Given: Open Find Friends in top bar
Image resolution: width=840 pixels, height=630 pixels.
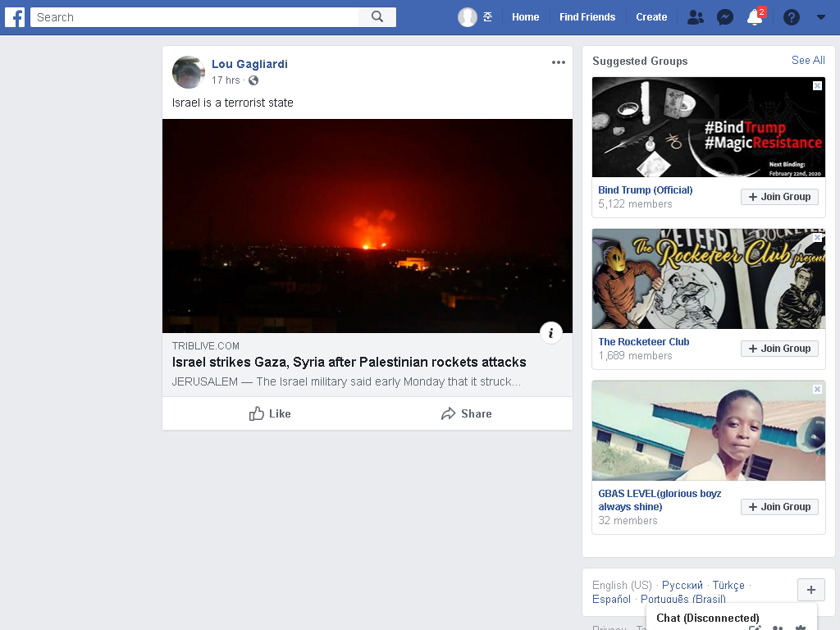Looking at the screenshot, I should [587, 17].
